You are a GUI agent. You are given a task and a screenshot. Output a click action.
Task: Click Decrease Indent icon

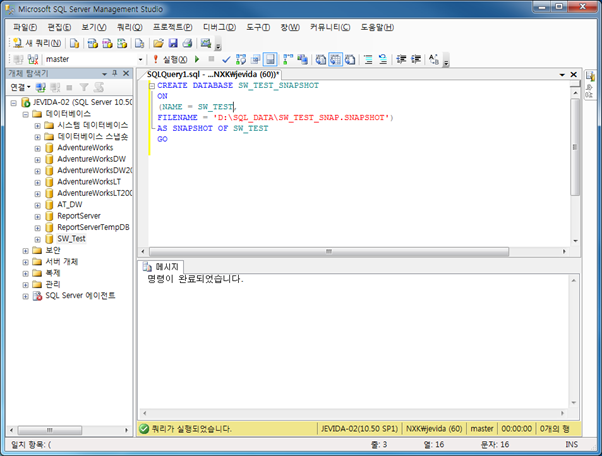(401, 59)
